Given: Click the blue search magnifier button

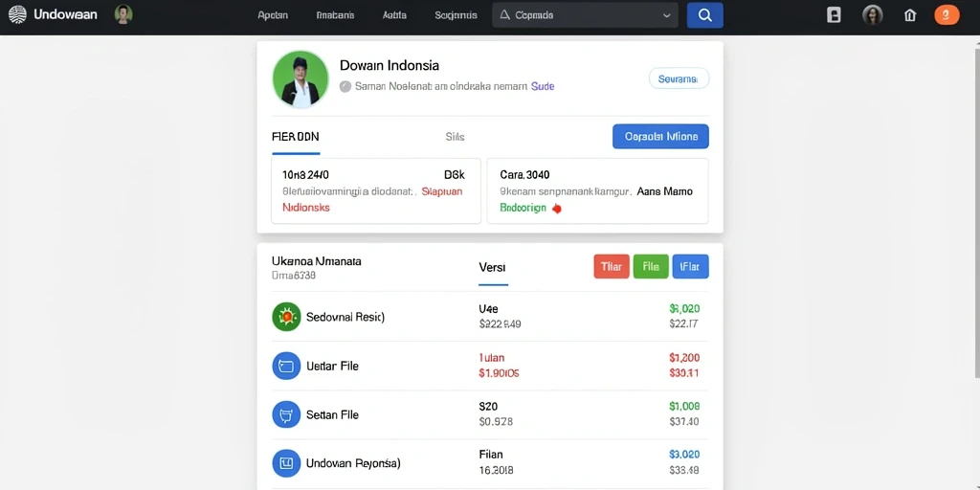Looking at the screenshot, I should tap(705, 15).
